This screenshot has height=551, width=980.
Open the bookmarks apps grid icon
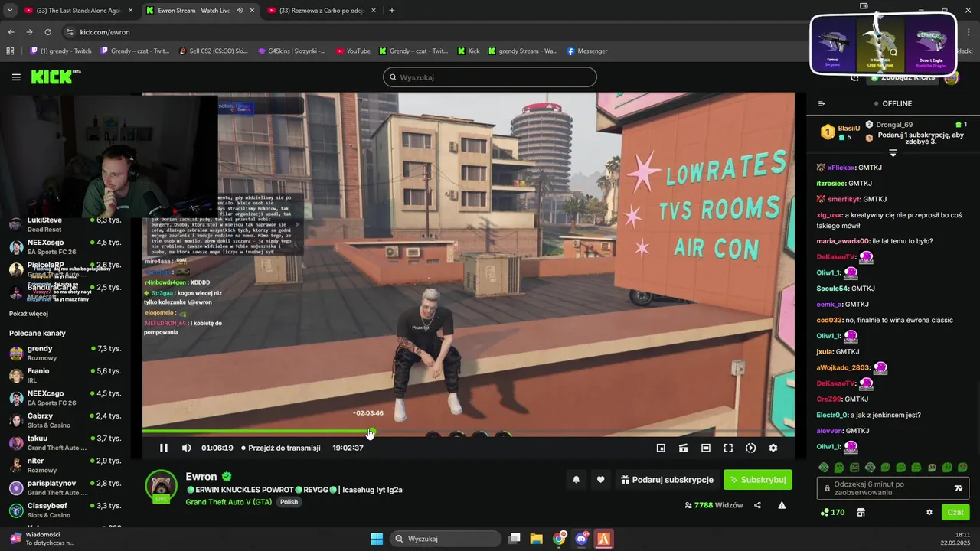(x=10, y=51)
